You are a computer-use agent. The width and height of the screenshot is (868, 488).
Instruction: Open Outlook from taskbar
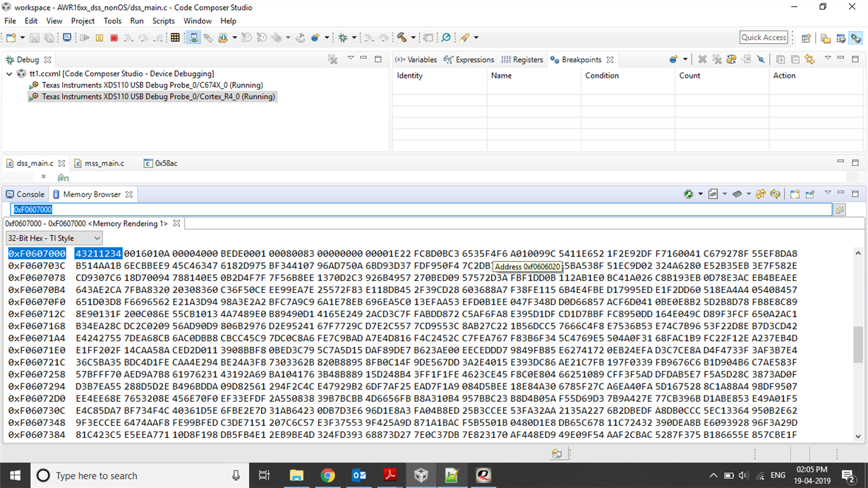(358, 475)
